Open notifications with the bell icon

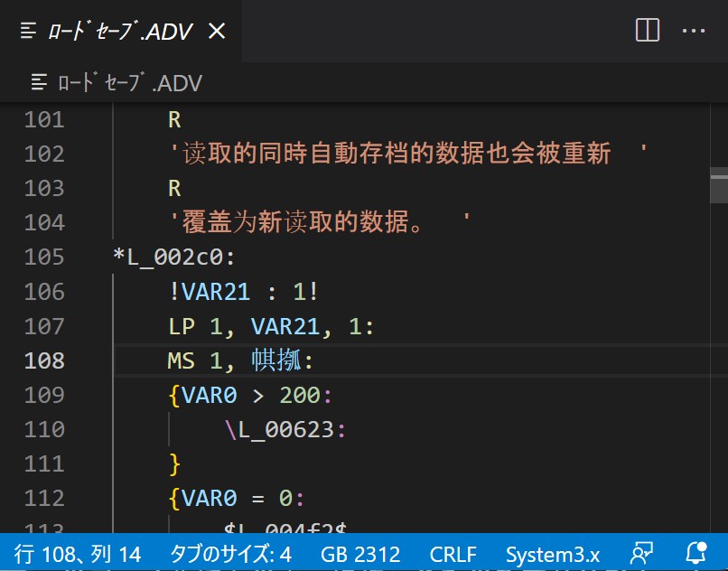coord(694,555)
